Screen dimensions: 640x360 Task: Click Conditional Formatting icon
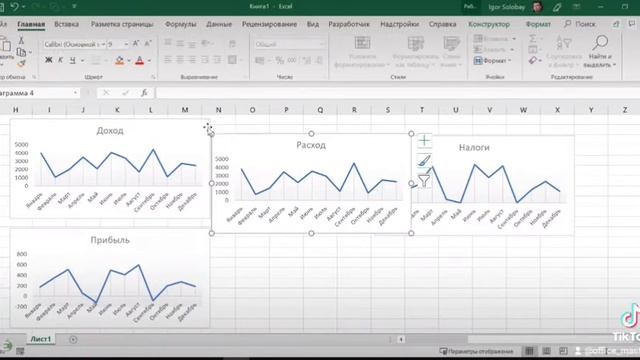tap(362, 43)
